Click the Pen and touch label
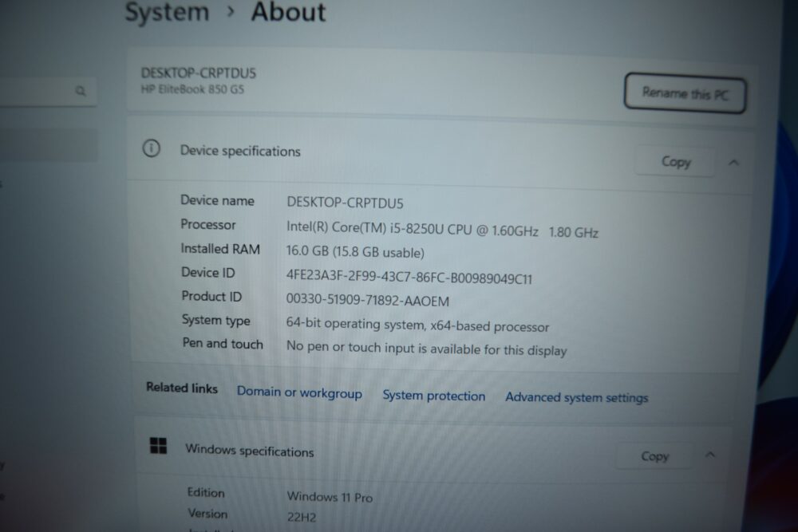 click(x=223, y=344)
